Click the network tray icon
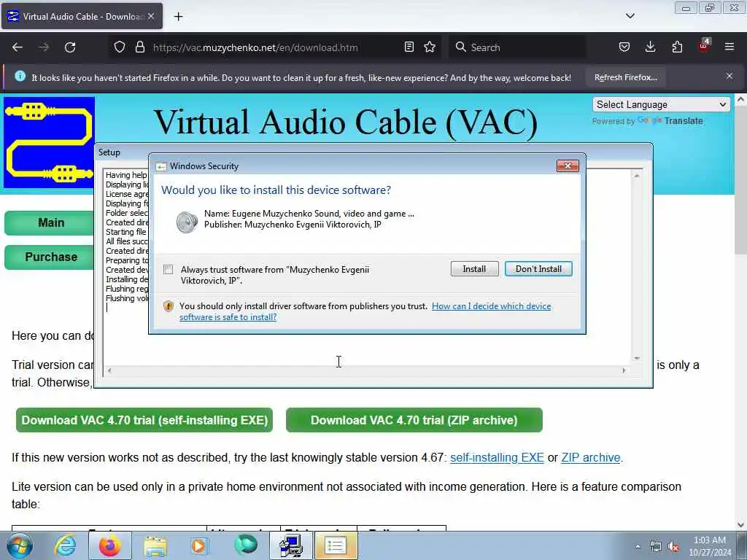The width and height of the screenshot is (747, 560). click(656, 547)
